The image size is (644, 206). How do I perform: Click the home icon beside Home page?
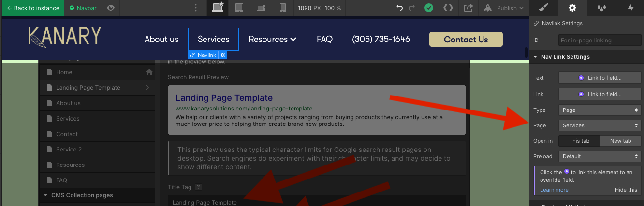point(149,72)
